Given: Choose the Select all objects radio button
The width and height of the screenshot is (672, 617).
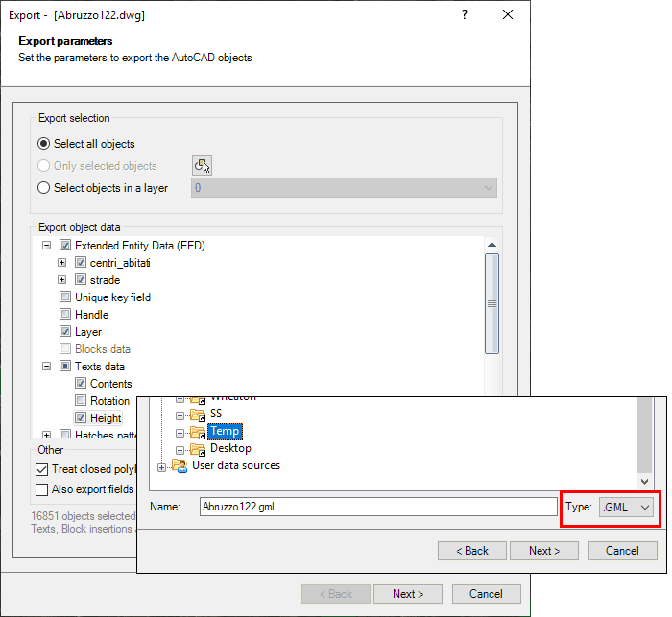Looking at the screenshot, I should (44, 144).
